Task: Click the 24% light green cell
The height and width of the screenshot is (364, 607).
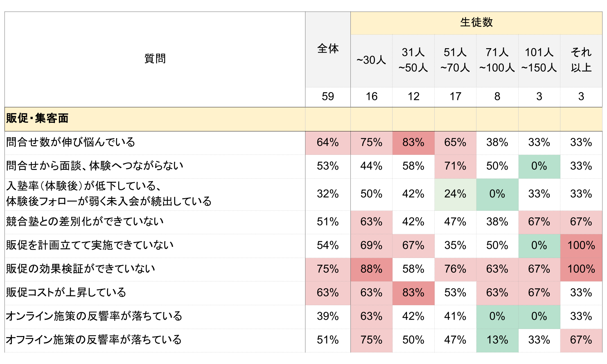Action: tap(455, 194)
